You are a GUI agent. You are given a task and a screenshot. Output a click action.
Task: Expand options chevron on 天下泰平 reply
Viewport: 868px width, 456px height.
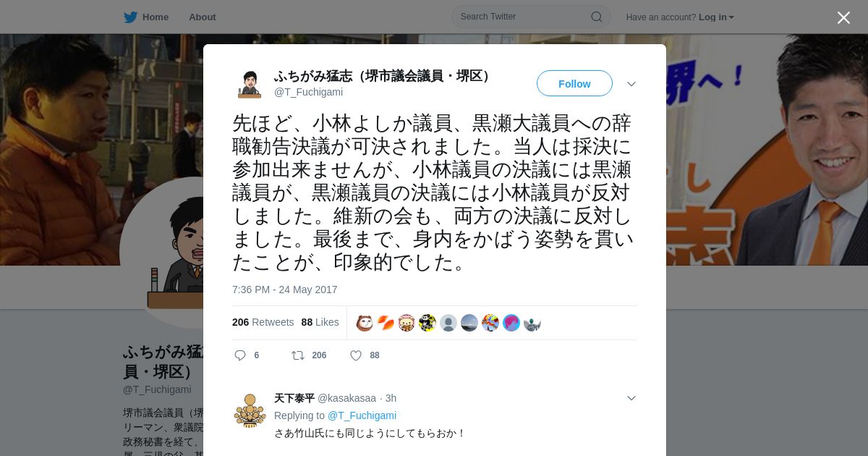[631, 398]
